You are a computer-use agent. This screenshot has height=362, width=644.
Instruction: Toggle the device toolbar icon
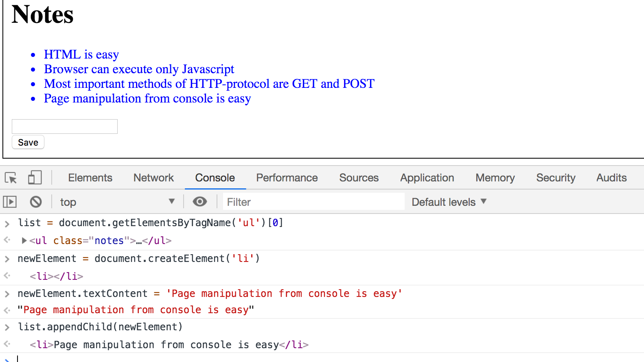tap(35, 178)
